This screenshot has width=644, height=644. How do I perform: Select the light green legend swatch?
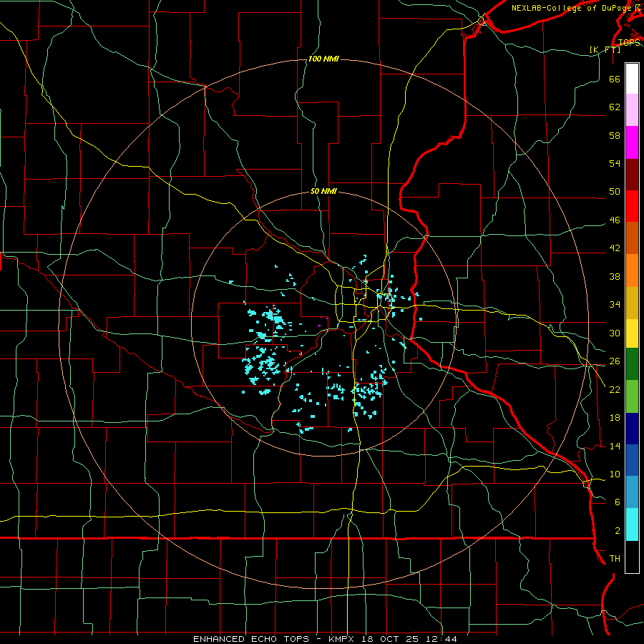(x=632, y=396)
